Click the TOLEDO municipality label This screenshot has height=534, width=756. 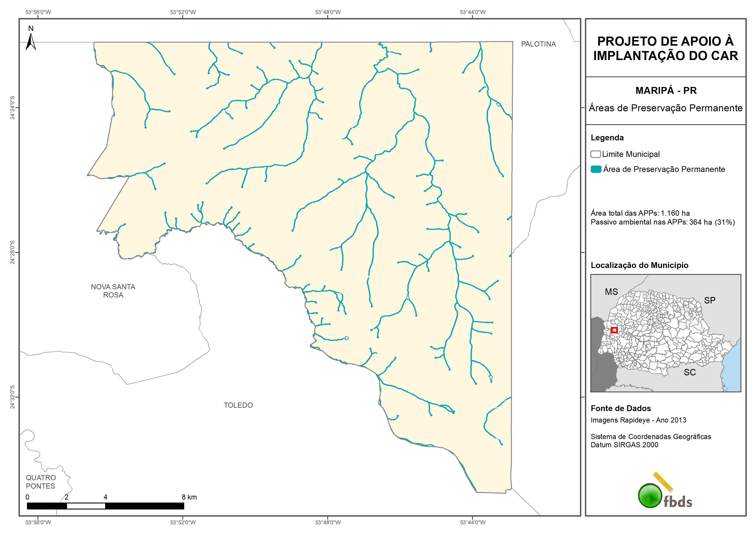pyautogui.click(x=238, y=405)
